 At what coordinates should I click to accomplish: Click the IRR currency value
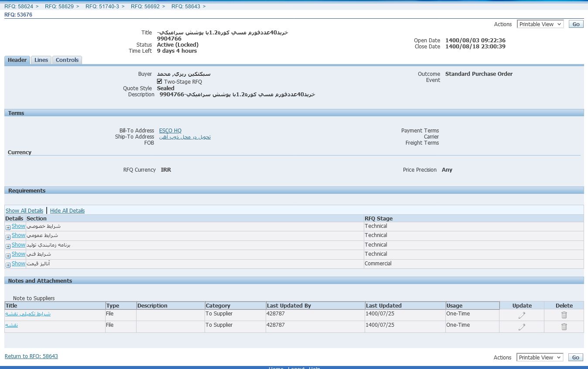click(x=166, y=170)
